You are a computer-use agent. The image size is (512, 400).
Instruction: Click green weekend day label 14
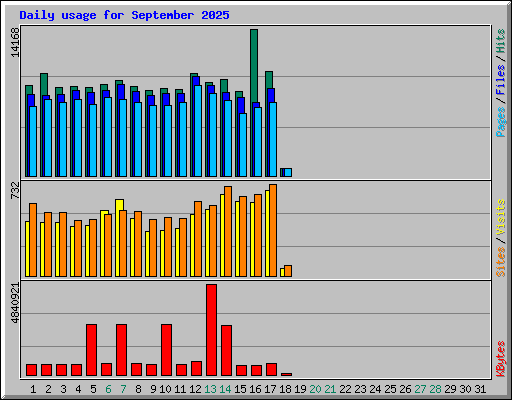tap(225, 389)
